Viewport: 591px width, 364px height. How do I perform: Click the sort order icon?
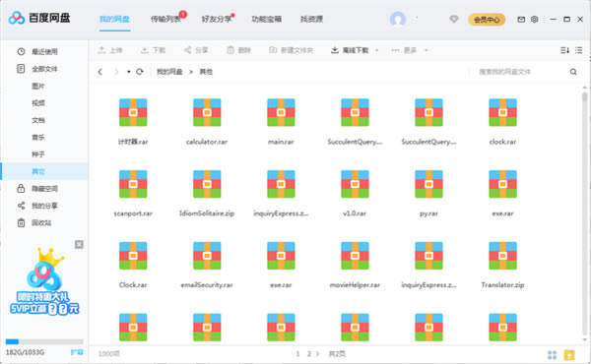564,50
